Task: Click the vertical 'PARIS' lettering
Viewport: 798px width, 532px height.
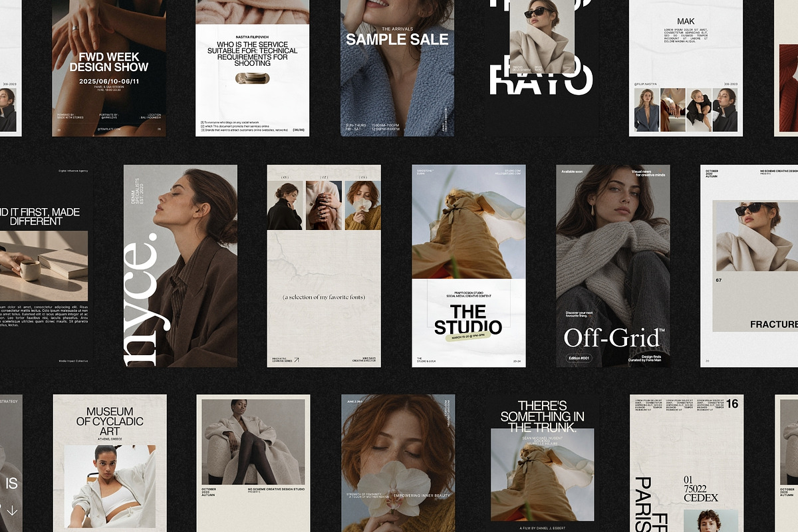Action: tap(644, 503)
